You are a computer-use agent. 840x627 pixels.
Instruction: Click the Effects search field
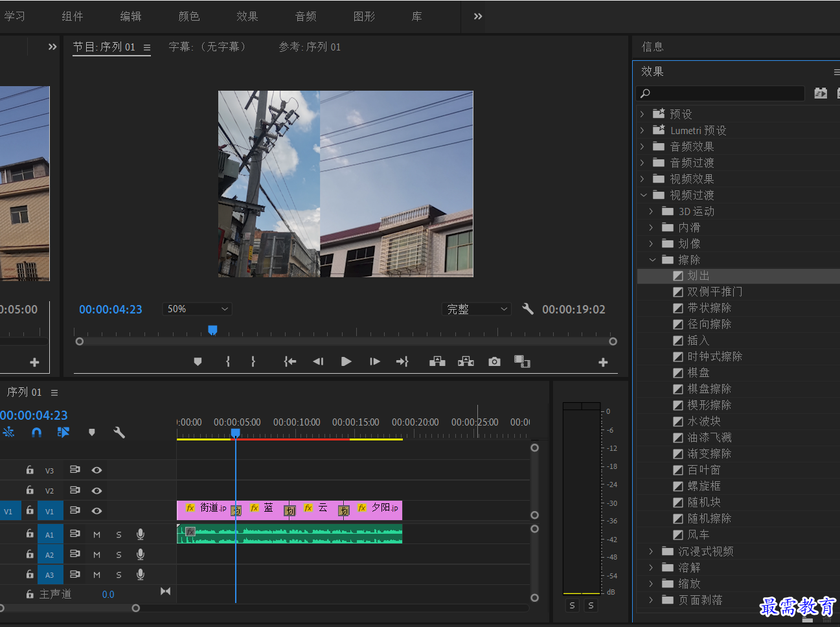720,93
